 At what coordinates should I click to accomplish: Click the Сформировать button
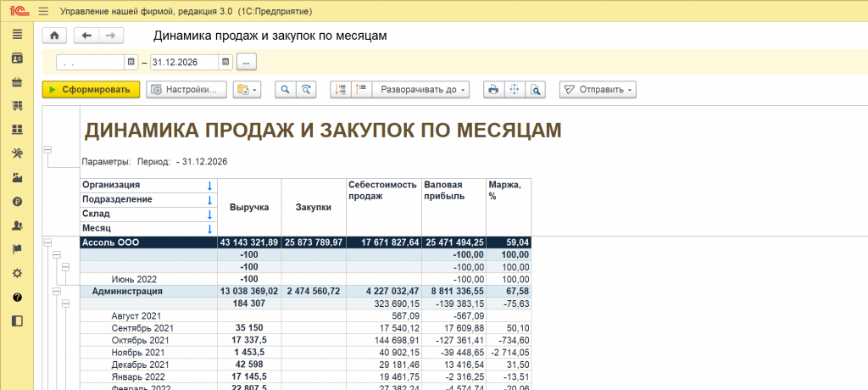pos(91,89)
